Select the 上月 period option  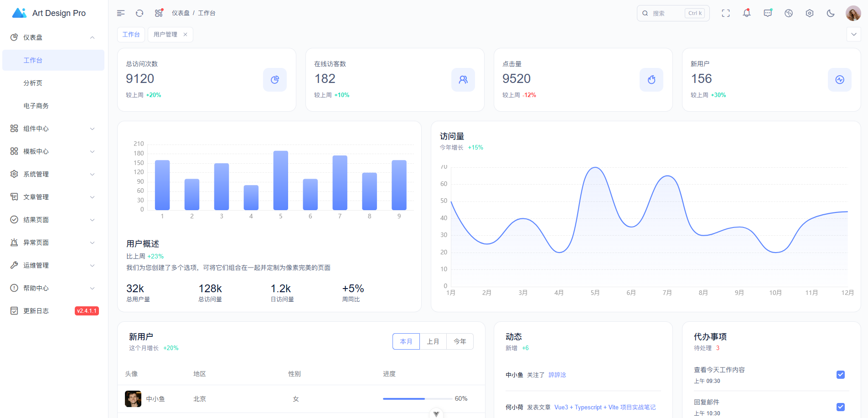(433, 341)
